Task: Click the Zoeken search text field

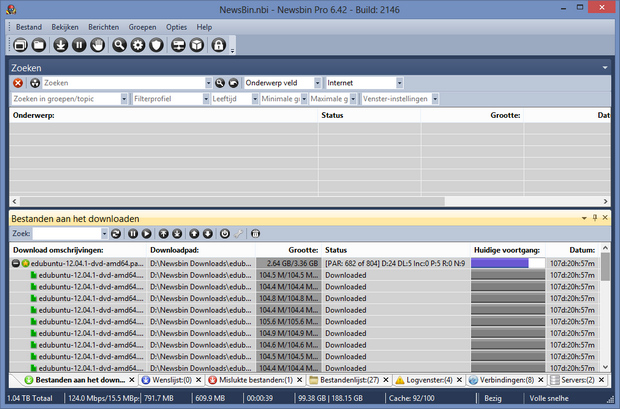Action: [124, 83]
